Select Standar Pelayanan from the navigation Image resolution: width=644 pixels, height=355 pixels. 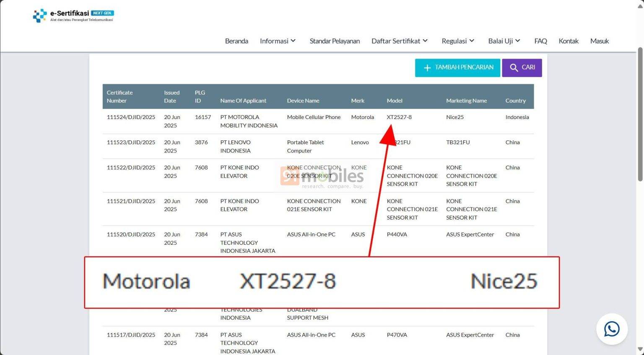coord(335,41)
